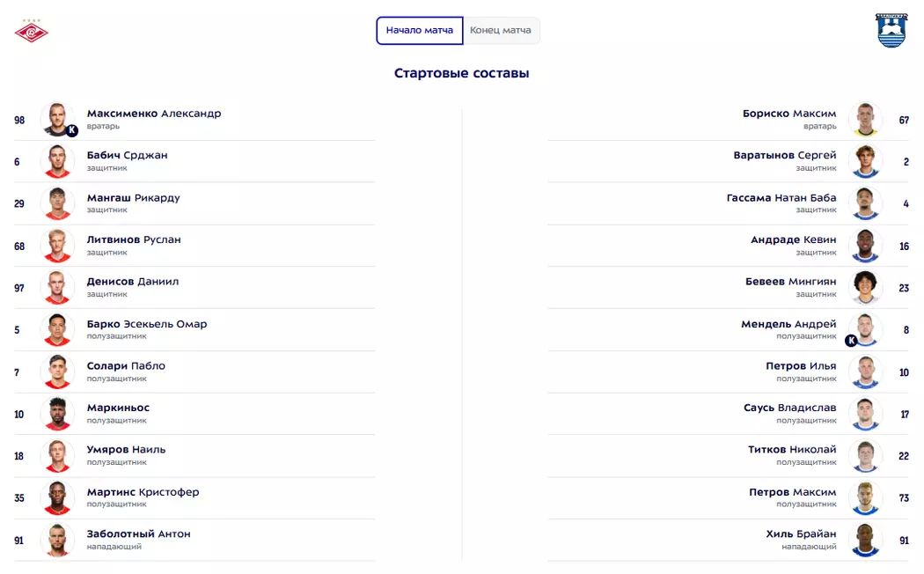This screenshot has height=574, width=924.
Task: Click Андраде Кевин player photo
Action: point(866,246)
